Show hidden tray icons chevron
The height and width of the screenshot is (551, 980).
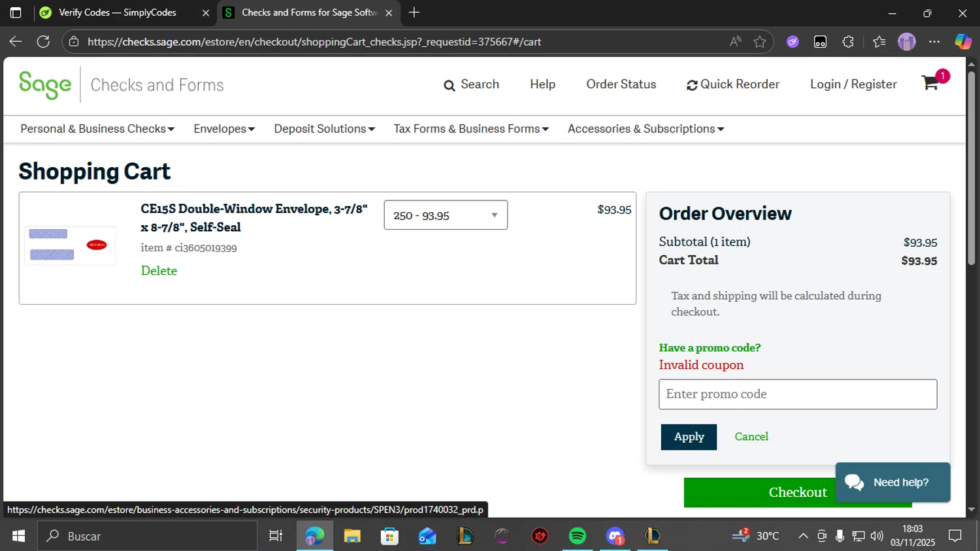(803, 536)
